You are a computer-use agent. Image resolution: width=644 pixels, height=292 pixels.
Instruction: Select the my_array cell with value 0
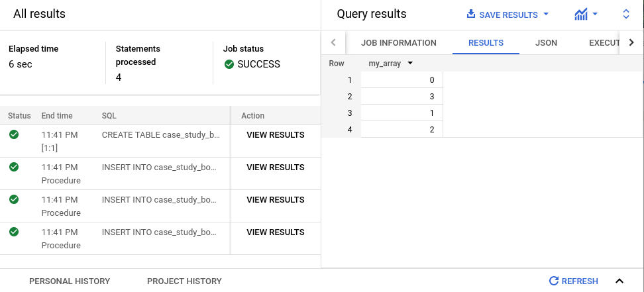click(402, 79)
